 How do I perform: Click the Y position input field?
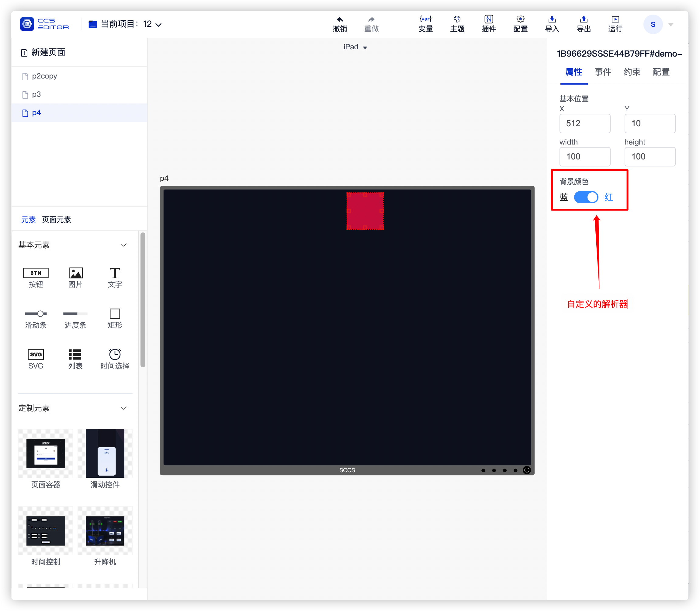tap(650, 124)
